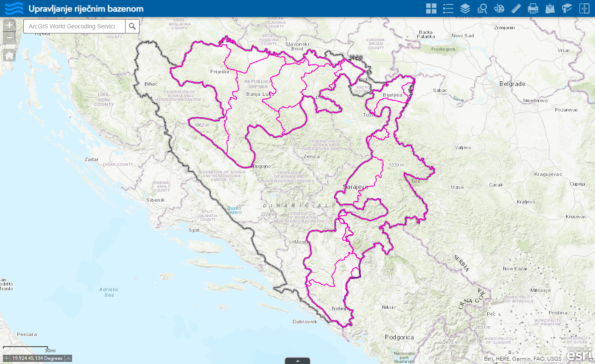Click the Pozarevac label
595x364 pixels.
(x=567, y=110)
